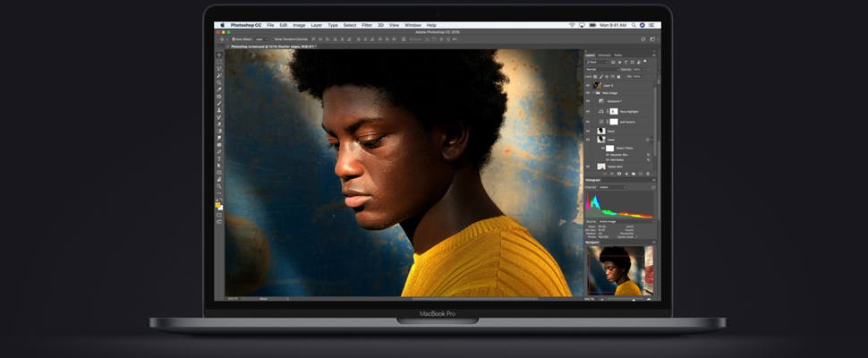Open the Histogram Channel dropdown

tap(612, 187)
